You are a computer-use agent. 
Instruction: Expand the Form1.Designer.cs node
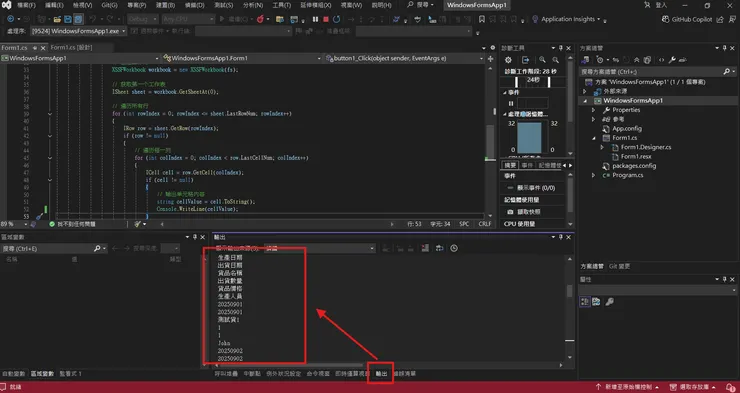pos(602,147)
